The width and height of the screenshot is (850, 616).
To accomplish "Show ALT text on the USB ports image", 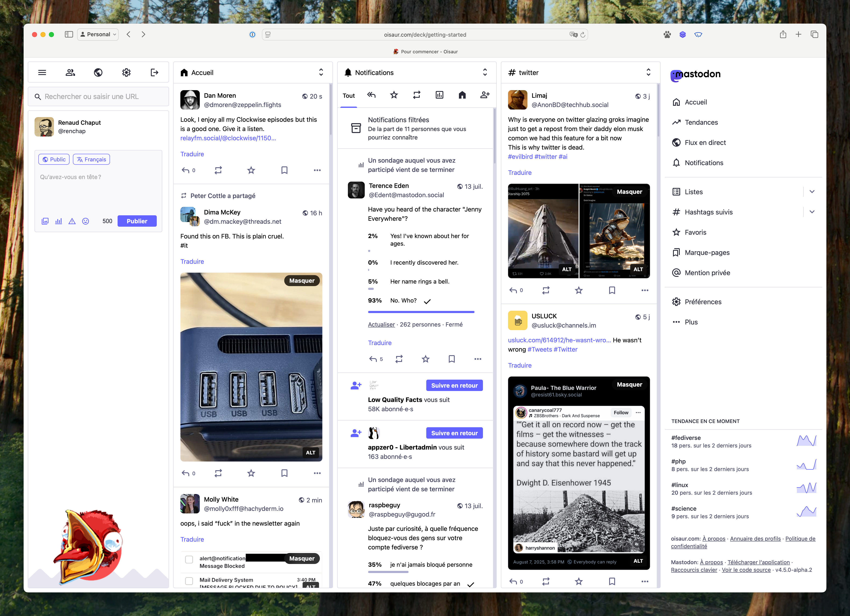I will click(310, 453).
